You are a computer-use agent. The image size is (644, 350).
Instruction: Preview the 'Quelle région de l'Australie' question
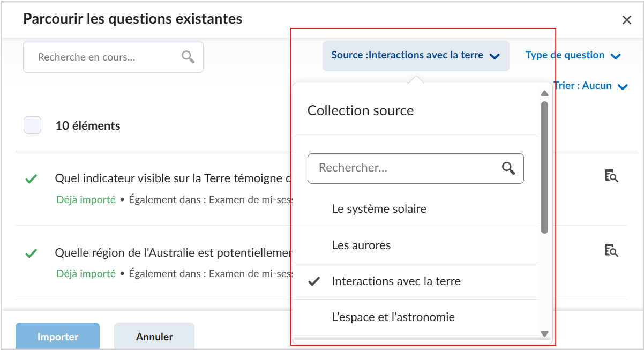(611, 250)
